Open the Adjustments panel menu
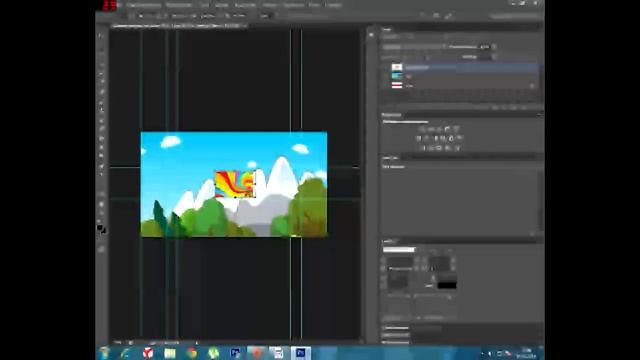The height and width of the screenshot is (360, 640). click(539, 115)
